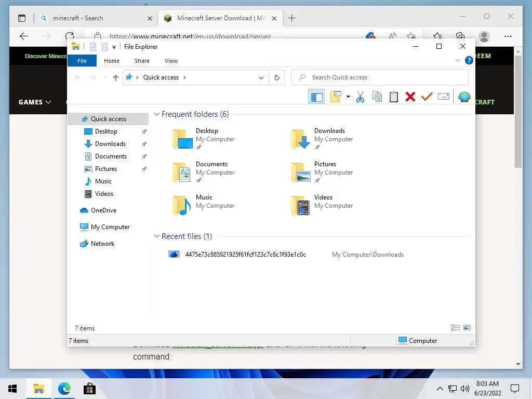
Task: Select Pictures in the navigation pane
Action: [x=106, y=169]
